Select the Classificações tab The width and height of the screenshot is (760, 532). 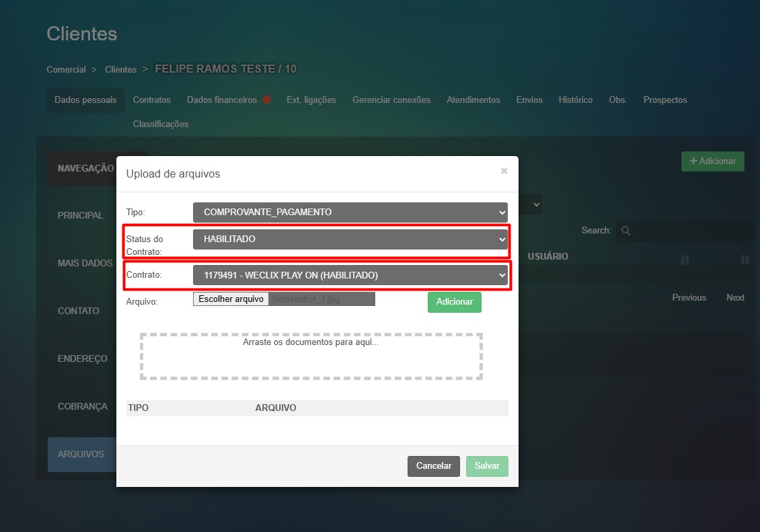pos(161,124)
